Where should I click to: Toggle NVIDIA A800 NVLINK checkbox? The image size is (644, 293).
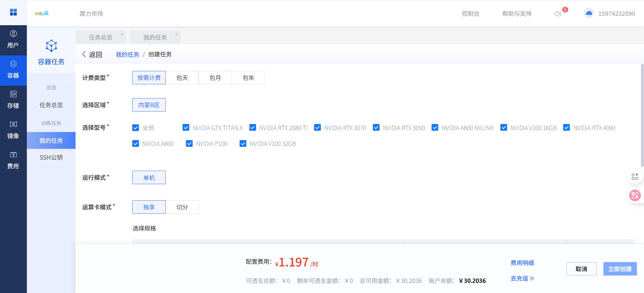pyautogui.click(x=435, y=128)
